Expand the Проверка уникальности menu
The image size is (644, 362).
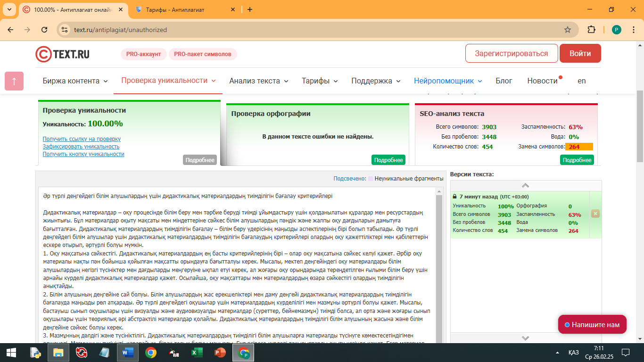click(x=169, y=80)
